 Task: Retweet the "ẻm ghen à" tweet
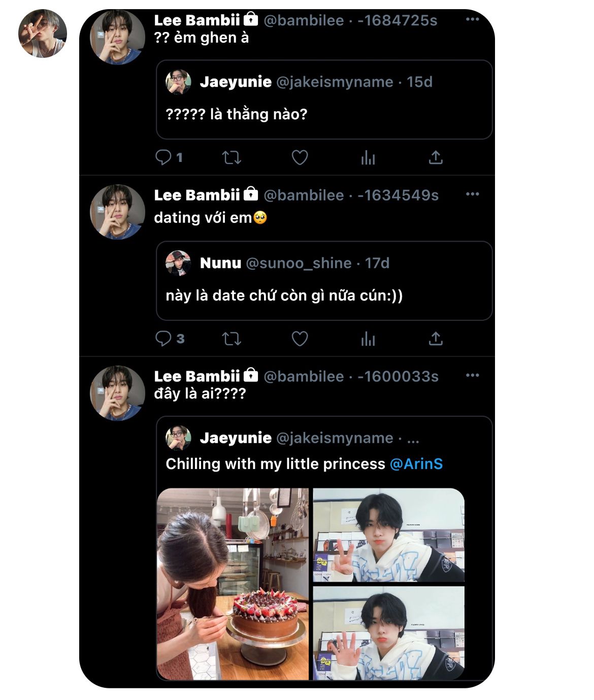232,158
